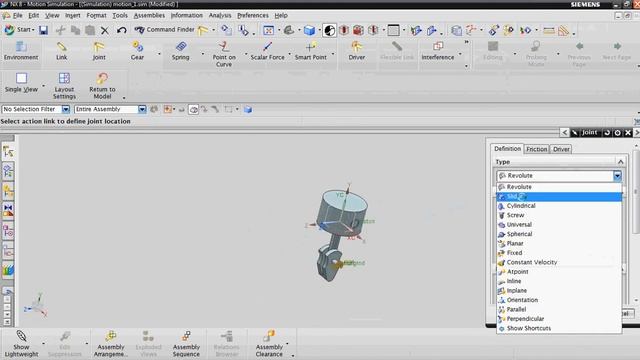This screenshot has width=640, height=360.
Task: Open the Command Finder
Action: click(x=164, y=29)
